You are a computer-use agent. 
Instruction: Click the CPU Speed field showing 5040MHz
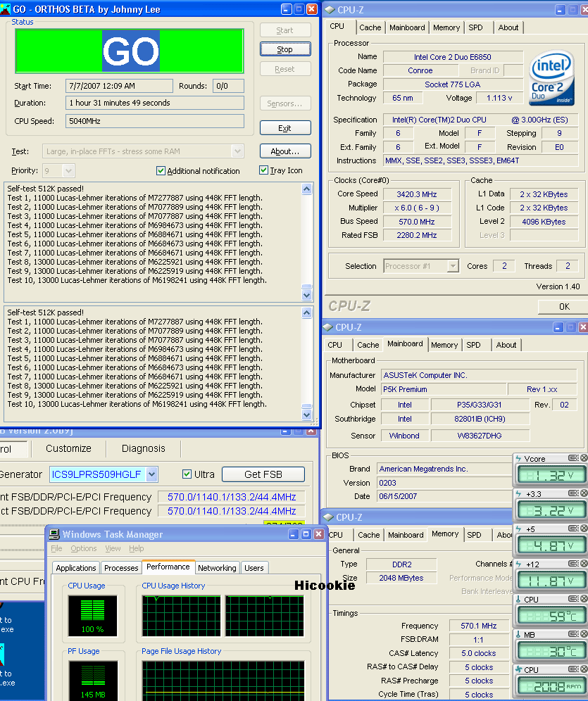point(155,121)
